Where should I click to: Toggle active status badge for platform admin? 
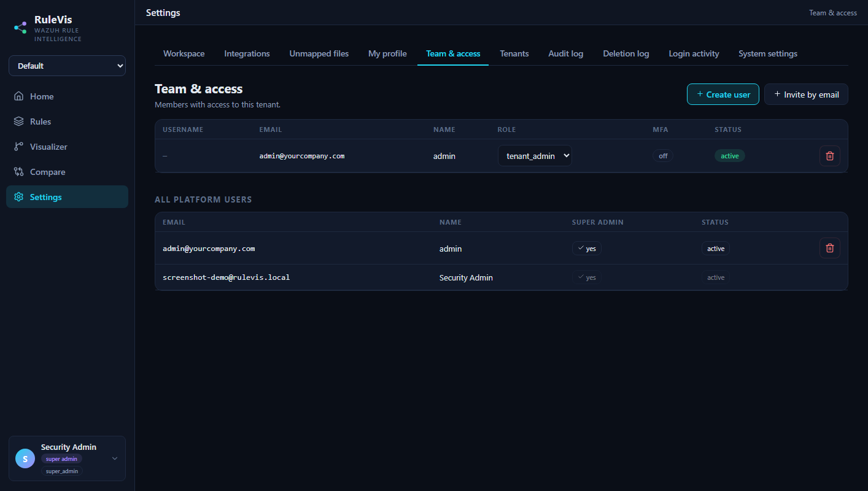(x=716, y=249)
